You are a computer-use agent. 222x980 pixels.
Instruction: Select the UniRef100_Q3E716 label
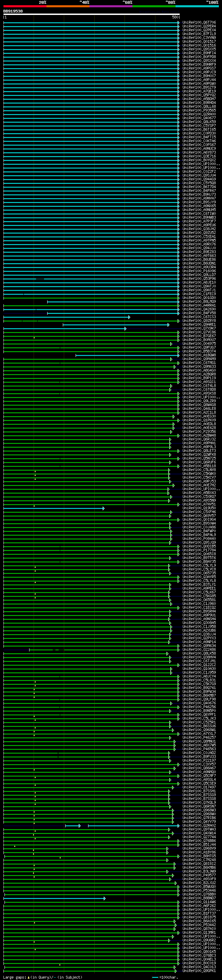tap(199, 156)
